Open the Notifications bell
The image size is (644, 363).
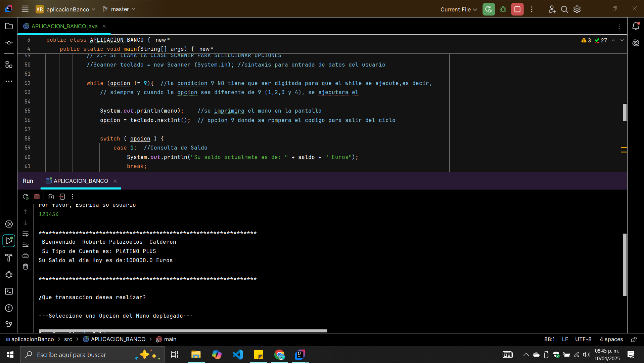coord(636,26)
